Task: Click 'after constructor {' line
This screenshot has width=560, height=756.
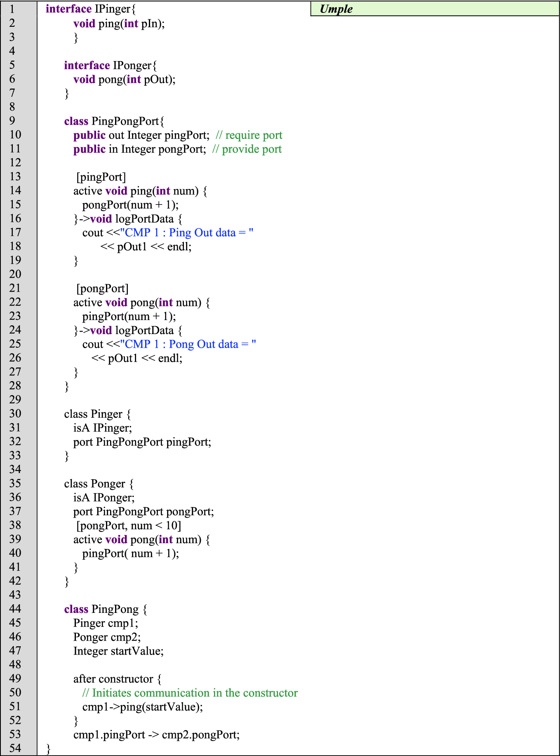Action: (x=118, y=679)
